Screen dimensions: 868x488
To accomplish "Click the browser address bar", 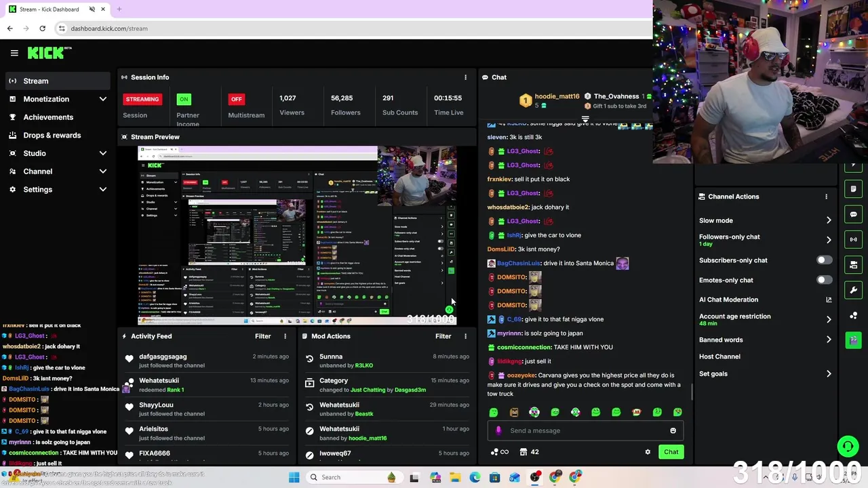I will pyautogui.click(x=353, y=28).
